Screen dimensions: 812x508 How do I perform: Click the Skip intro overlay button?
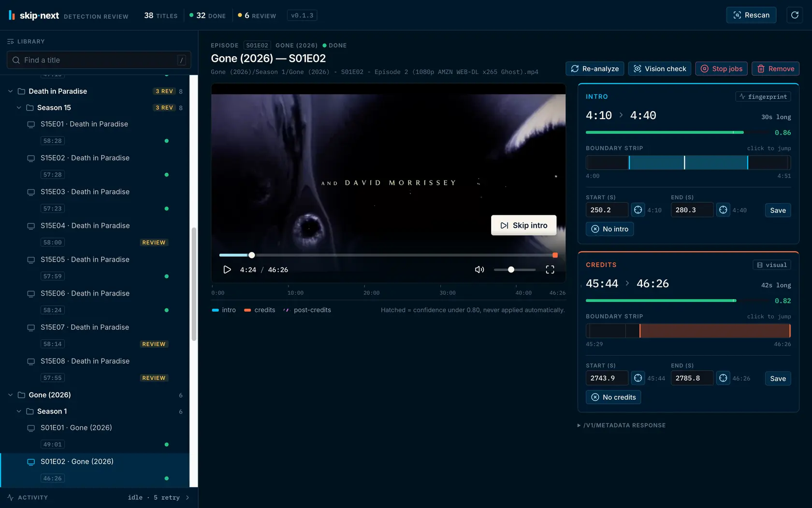pos(524,225)
